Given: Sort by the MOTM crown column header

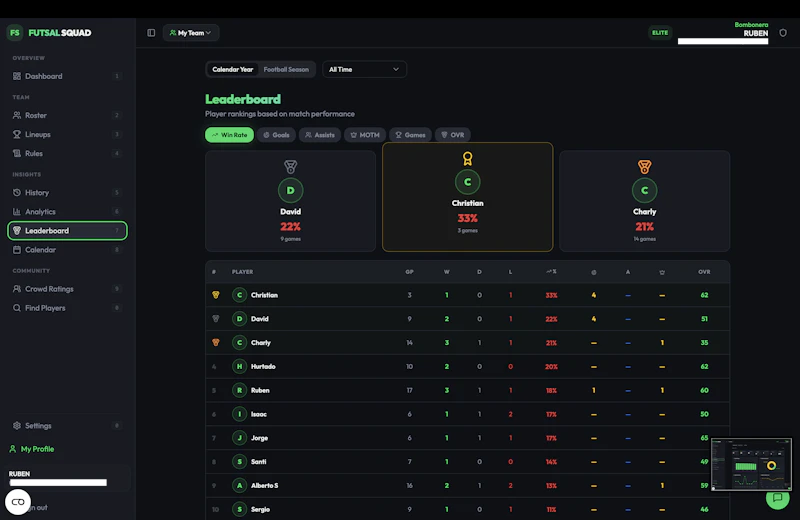Looking at the screenshot, I should 662,272.
